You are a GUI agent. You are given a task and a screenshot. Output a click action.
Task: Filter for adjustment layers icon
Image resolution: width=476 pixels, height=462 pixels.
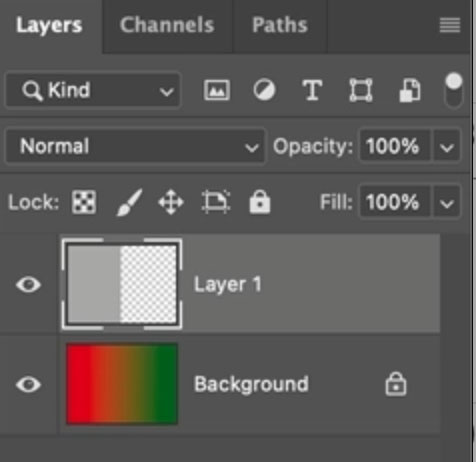(x=264, y=90)
